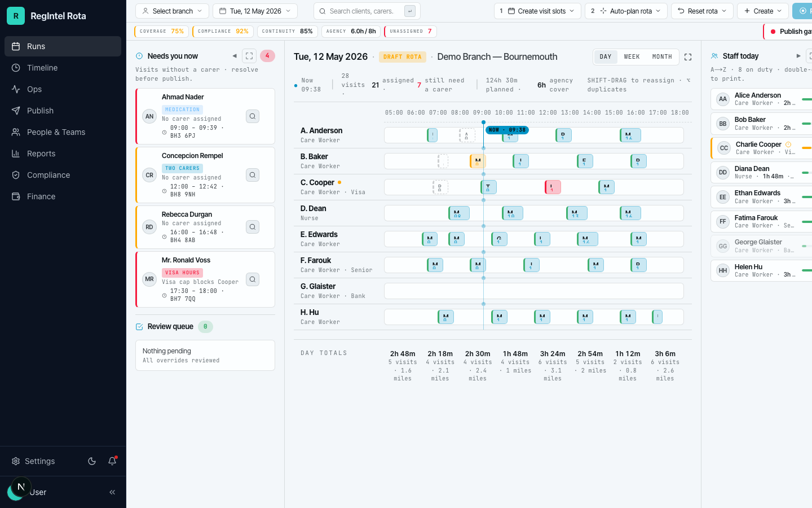Open the Tue, 12 May 2026 date picker

(x=255, y=11)
